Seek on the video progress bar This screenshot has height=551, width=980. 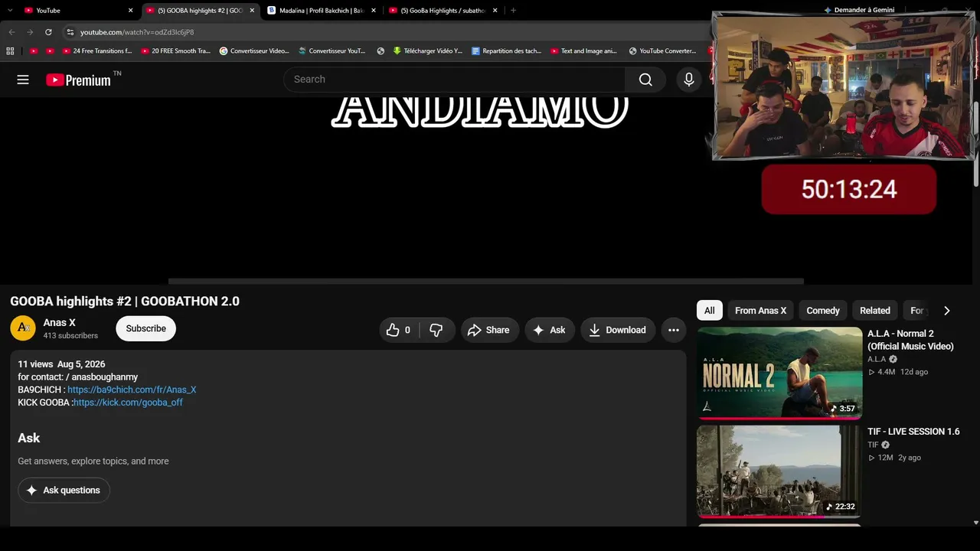(486, 281)
